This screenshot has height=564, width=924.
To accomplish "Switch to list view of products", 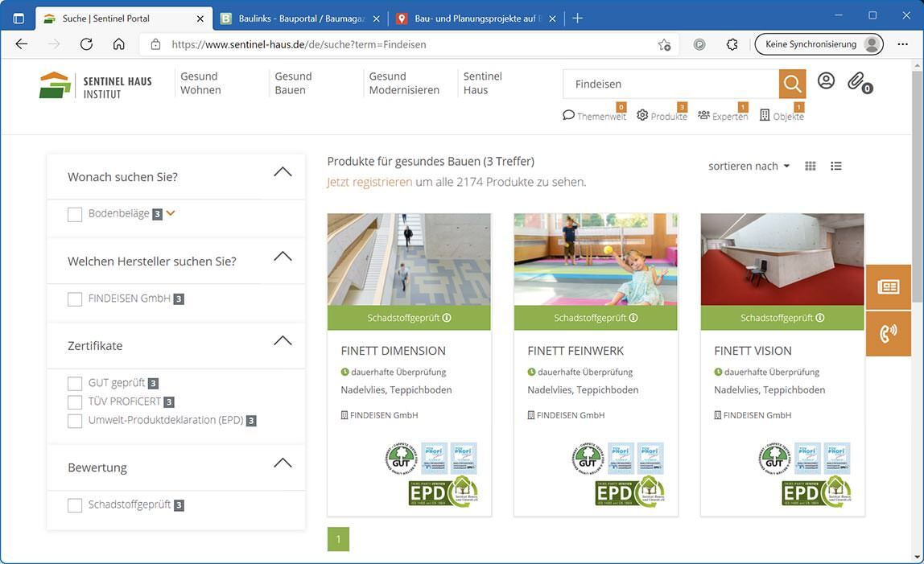I will 835,167.
